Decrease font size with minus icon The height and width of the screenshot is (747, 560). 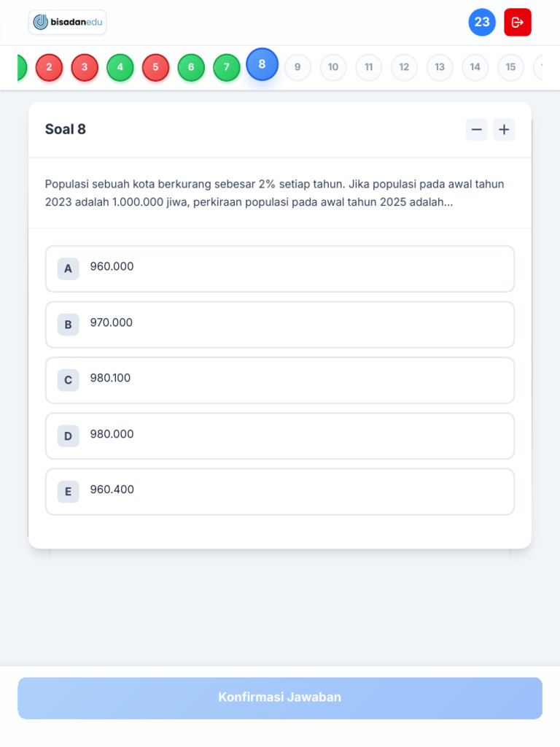pos(477,130)
